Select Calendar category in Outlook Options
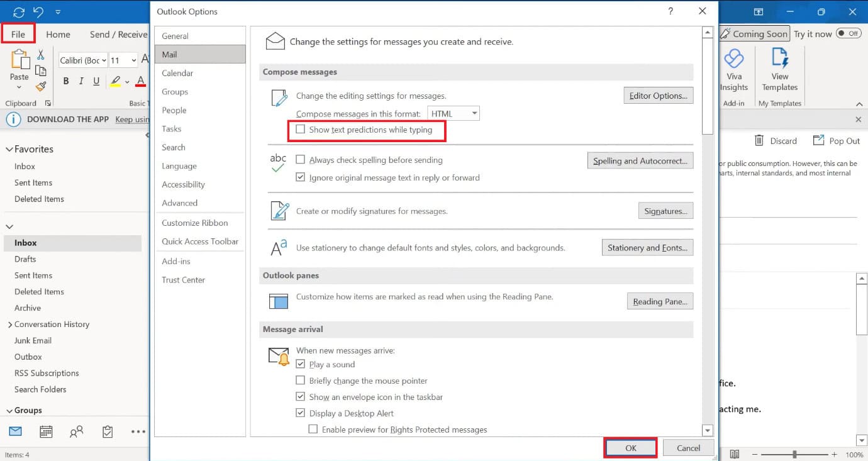The image size is (868, 461). (200, 73)
